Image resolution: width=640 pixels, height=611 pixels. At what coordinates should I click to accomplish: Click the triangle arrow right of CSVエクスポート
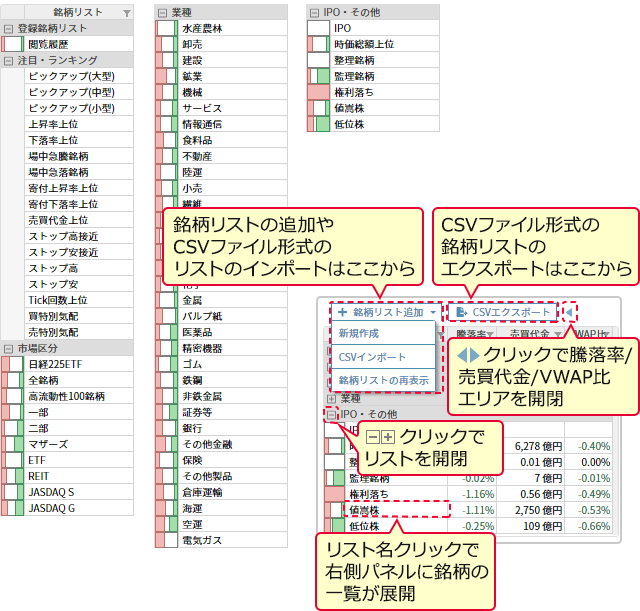[x=569, y=312]
